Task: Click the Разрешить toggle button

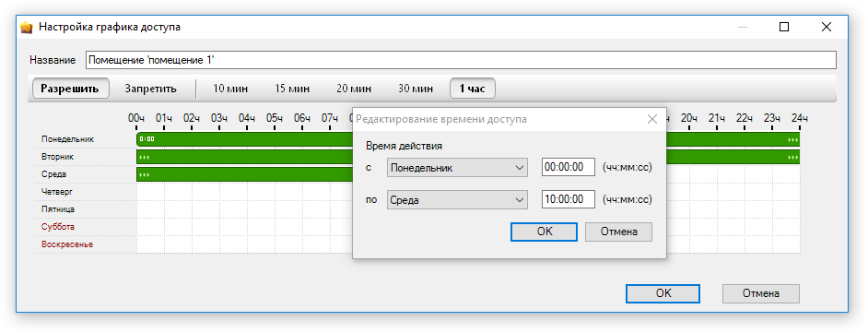Action: pyautogui.click(x=70, y=89)
